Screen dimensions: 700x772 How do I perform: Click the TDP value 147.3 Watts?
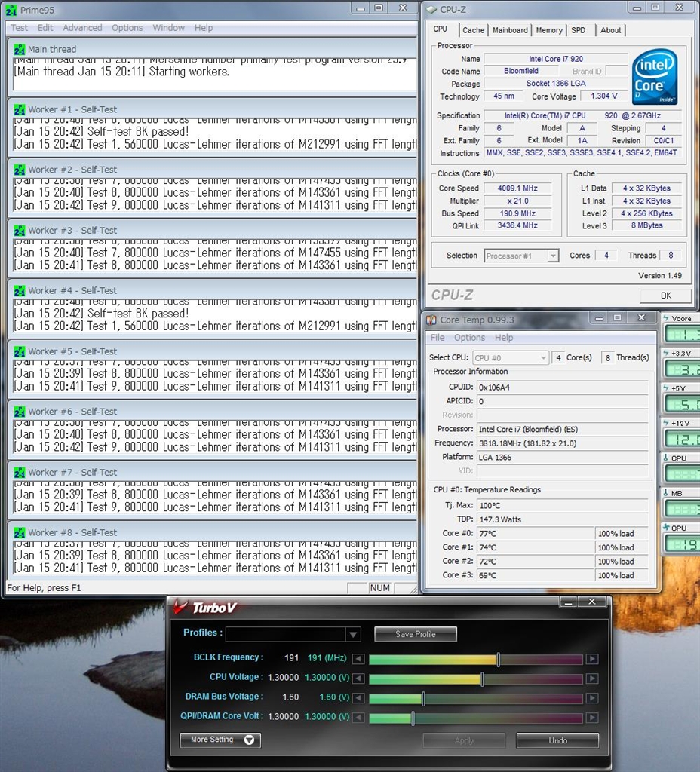coord(563,519)
